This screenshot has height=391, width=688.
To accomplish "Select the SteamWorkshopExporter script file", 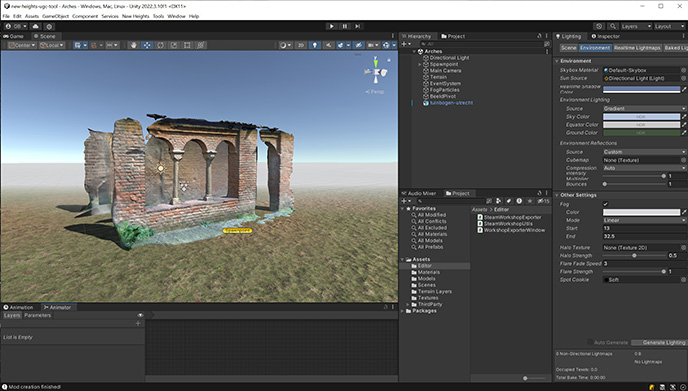I will (x=509, y=217).
